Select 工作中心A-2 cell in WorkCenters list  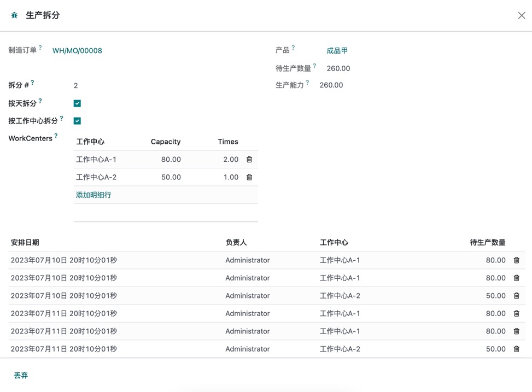96,177
